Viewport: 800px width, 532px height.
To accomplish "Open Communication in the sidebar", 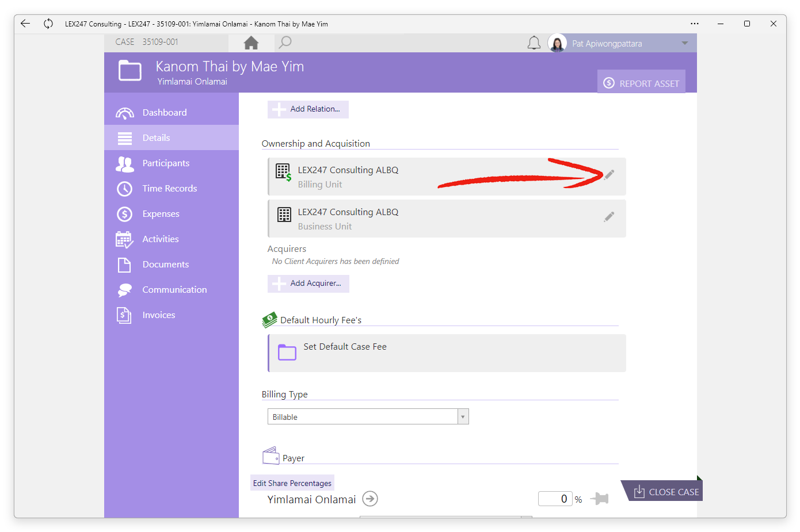I will (172, 289).
